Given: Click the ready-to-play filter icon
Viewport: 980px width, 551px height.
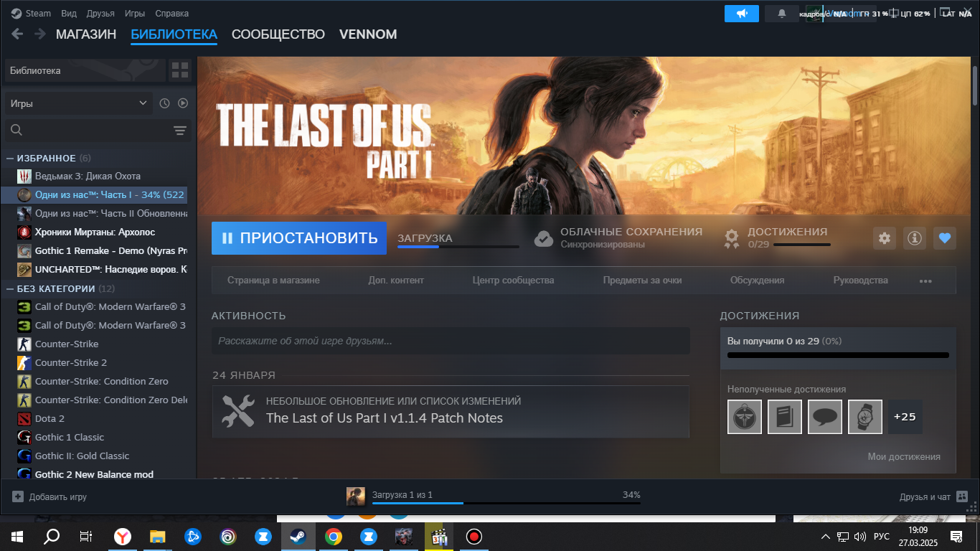Looking at the screenshot, I should pos(183,103).
